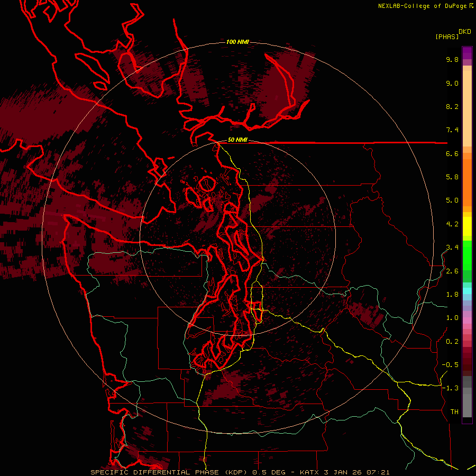Click the 4.2 legend value

click(x=452, y=224)
